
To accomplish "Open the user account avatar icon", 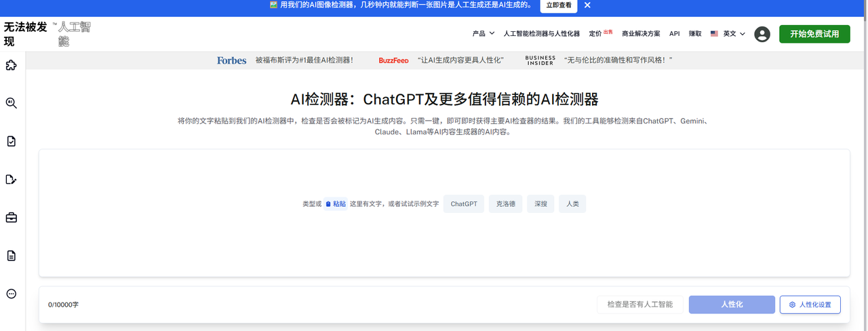I will (x=762, y=34).
